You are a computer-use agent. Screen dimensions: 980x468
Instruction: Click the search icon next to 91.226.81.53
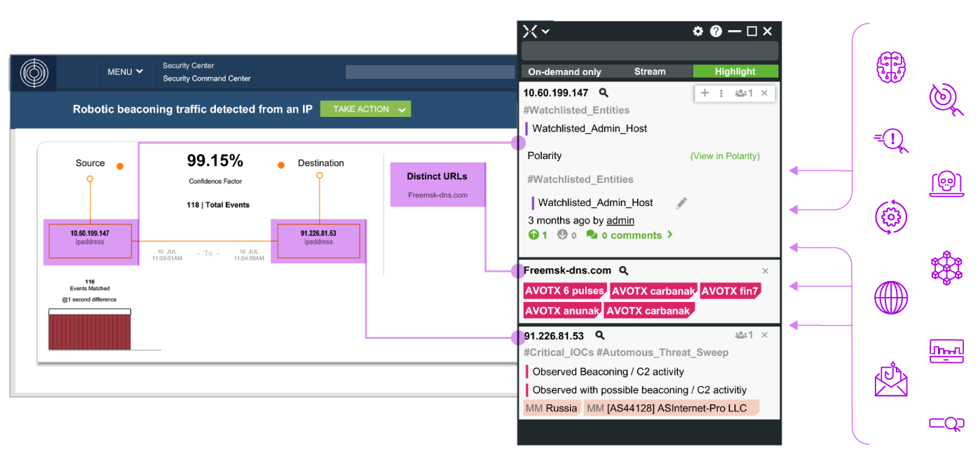(x=599, y=336)
